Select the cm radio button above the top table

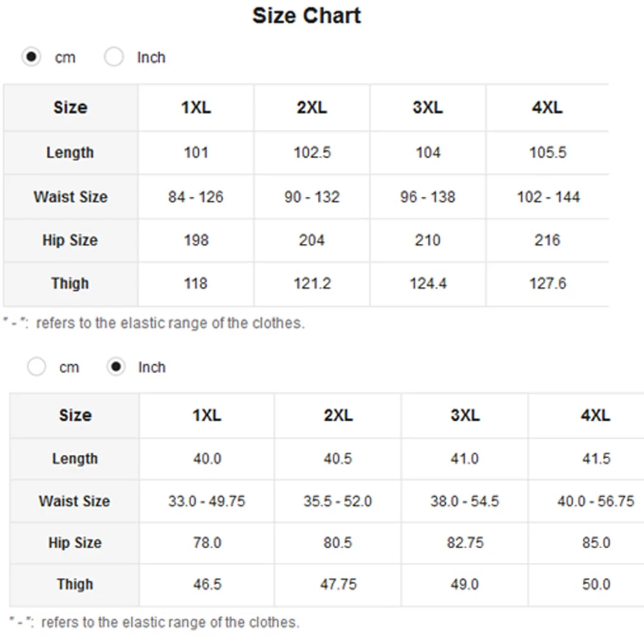pos(32,57)
